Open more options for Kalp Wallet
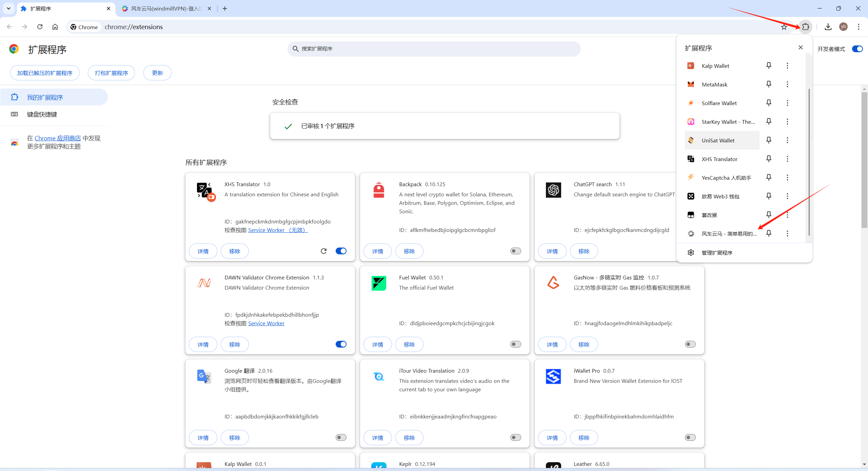868x471 pixels. [x=787, y=65]
